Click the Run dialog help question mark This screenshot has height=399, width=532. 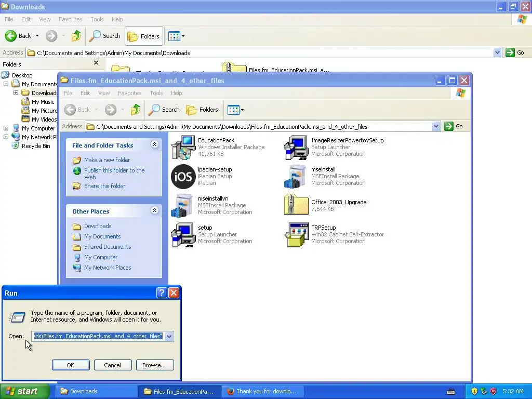pos(162,293)
